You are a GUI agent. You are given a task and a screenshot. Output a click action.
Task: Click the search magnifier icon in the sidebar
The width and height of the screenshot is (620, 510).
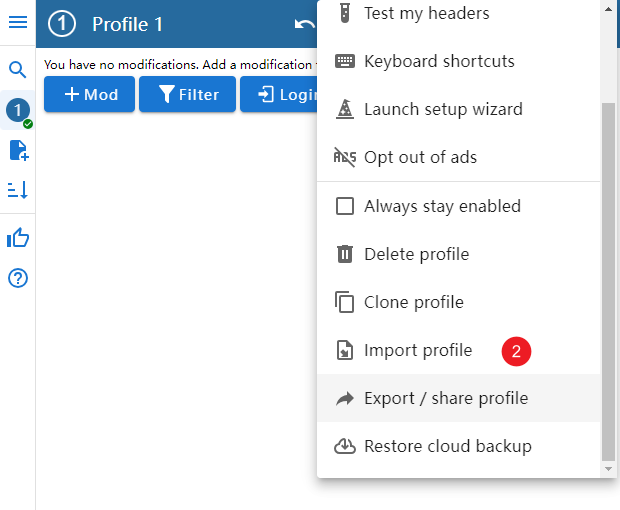[18, 70]
